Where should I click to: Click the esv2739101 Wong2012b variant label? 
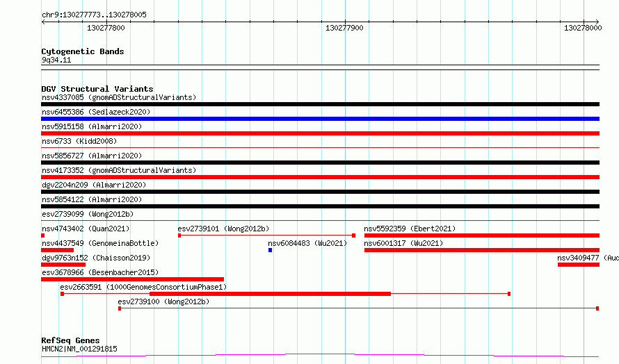click(x=223, y=229)
